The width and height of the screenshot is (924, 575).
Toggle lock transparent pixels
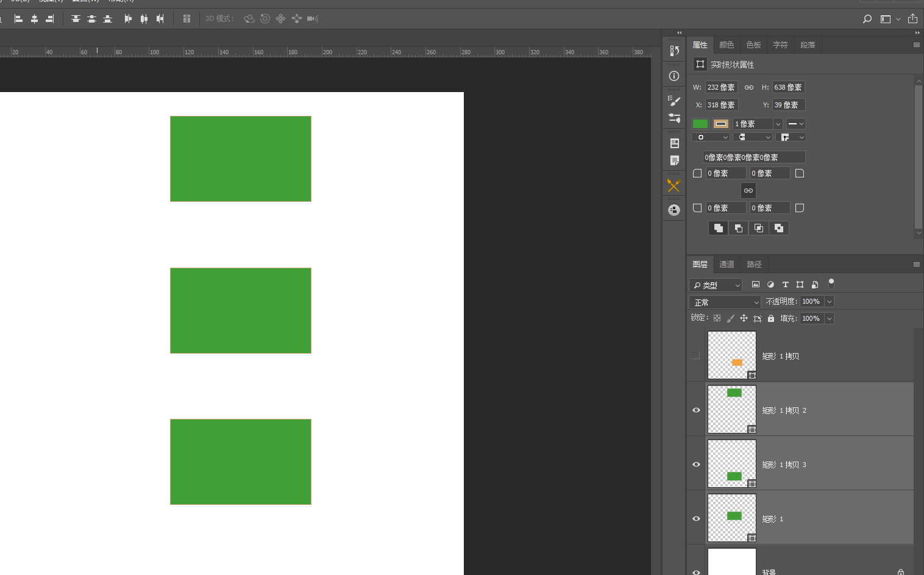click(x=717, y=318)
